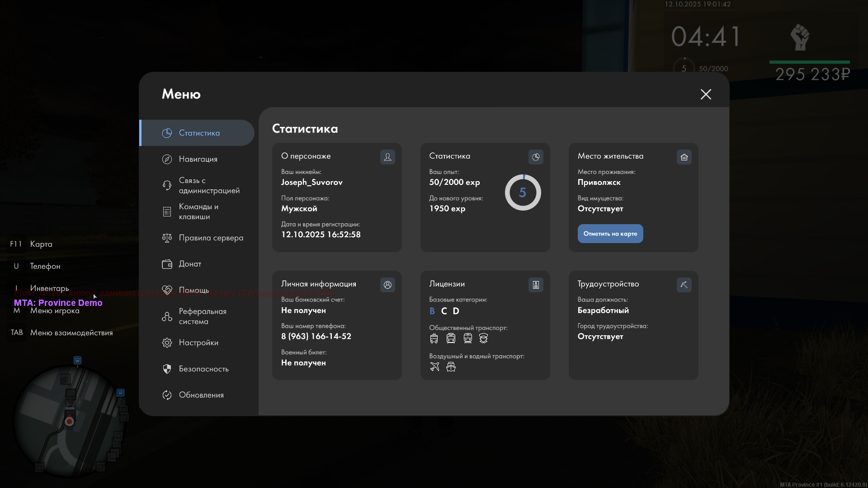Click the user circle icon in Личная информация card

coord(387,285)
